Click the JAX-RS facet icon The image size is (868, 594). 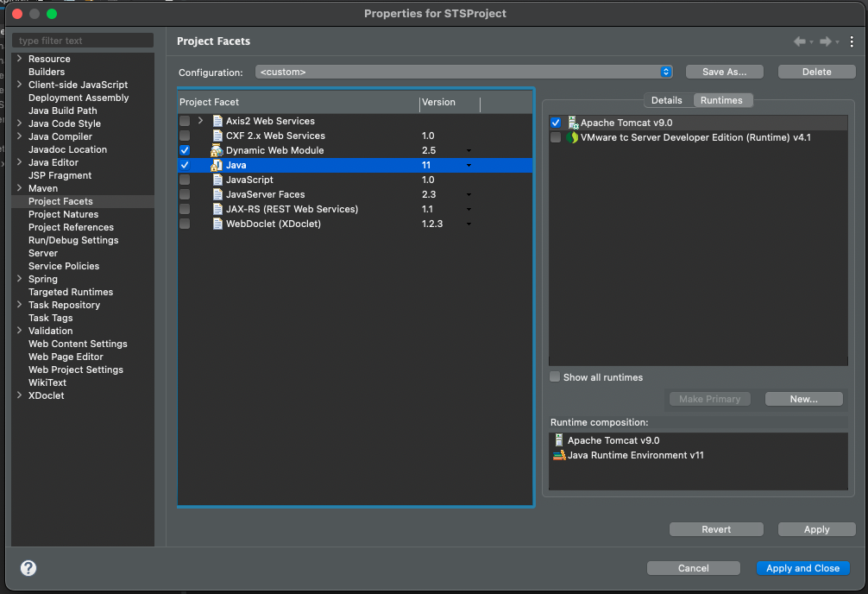click(217, 209)
